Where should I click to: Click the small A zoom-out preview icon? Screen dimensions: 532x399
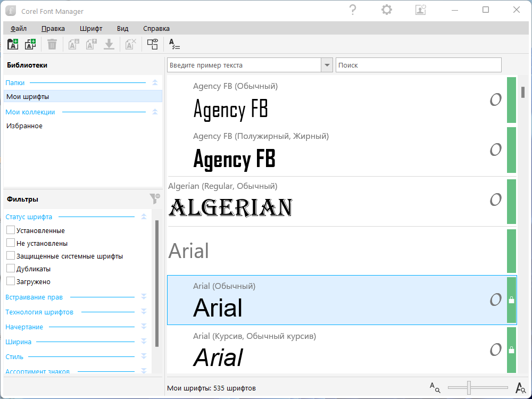435,387
